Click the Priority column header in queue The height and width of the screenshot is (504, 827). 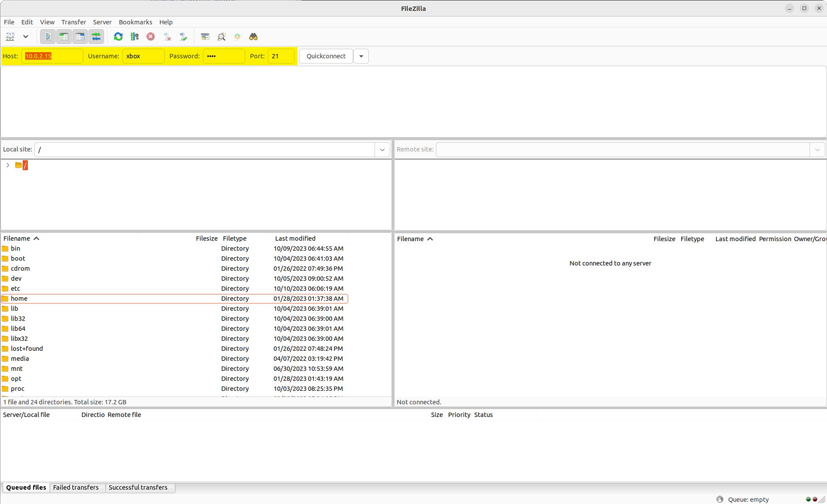(x=459, y=415)
